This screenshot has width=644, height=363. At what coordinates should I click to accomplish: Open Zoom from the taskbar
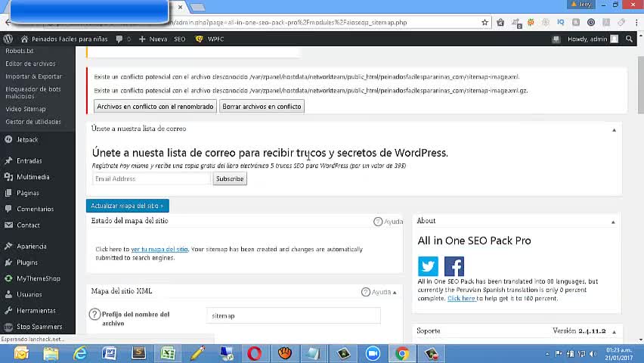pyautogui.click(x=373, y=353)
